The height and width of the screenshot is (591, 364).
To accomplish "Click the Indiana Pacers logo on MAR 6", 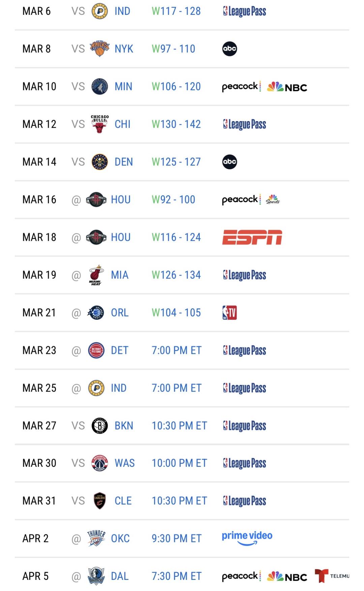I will [x=99, y=11].
